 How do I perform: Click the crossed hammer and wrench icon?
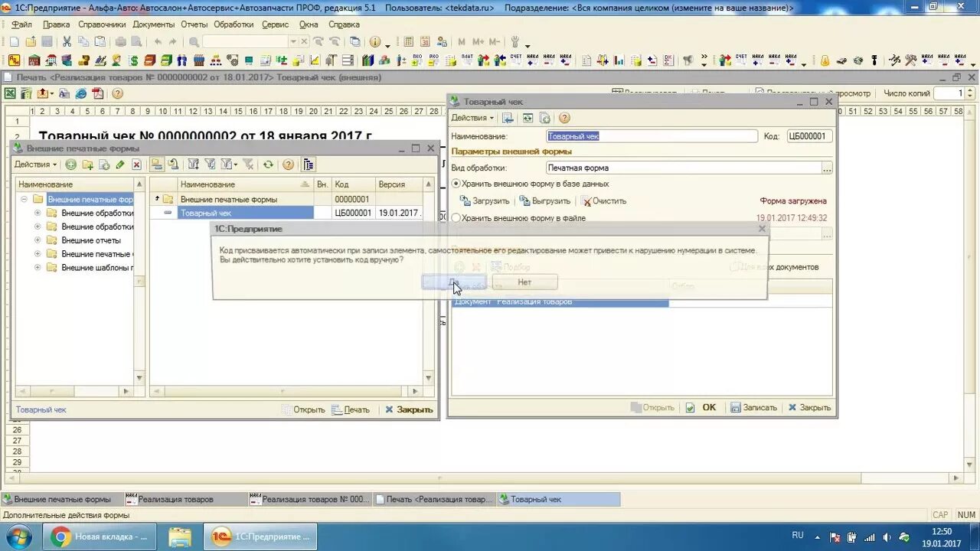pyautogui.click(x=910, y=60)
